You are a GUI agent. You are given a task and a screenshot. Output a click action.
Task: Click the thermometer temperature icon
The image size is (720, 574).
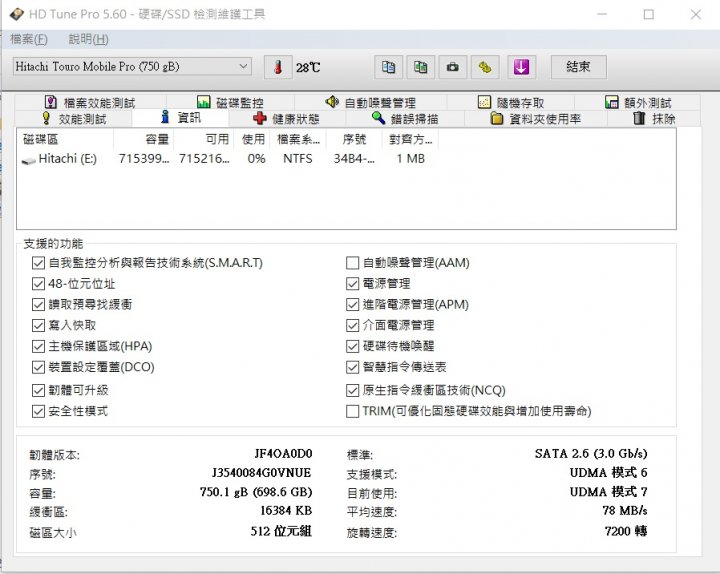pyautogui.click(x=278, y=68)
